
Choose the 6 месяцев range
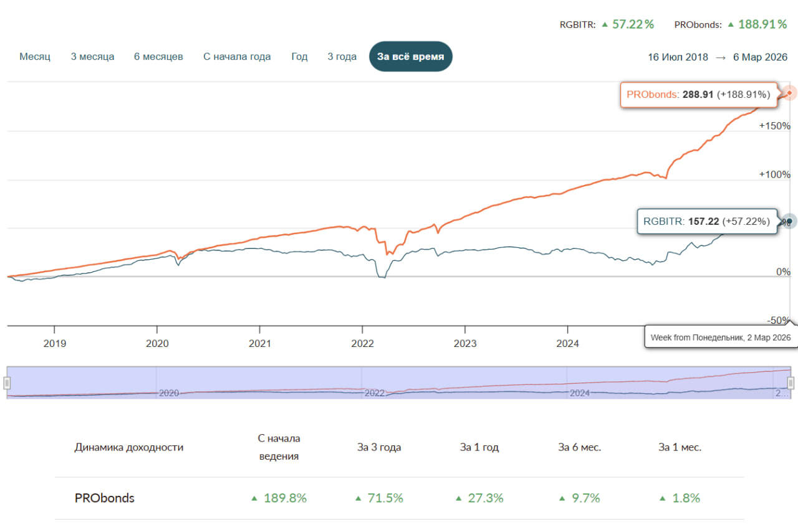pyautogui.click(x=158, y=57)
